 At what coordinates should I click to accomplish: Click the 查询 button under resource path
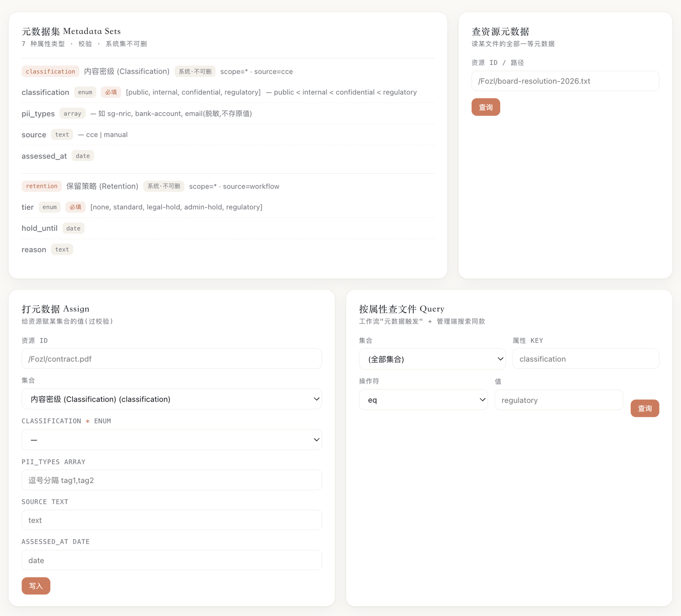pos(486,107)
